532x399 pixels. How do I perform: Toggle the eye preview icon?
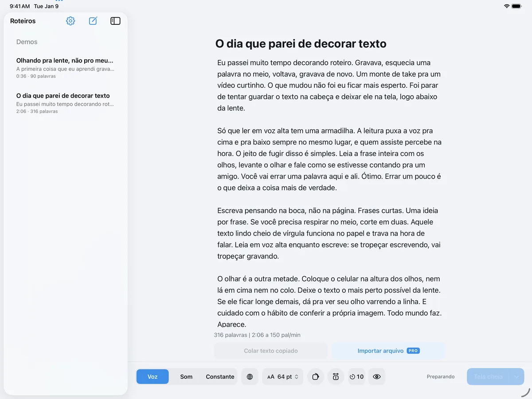coord(377,377)
